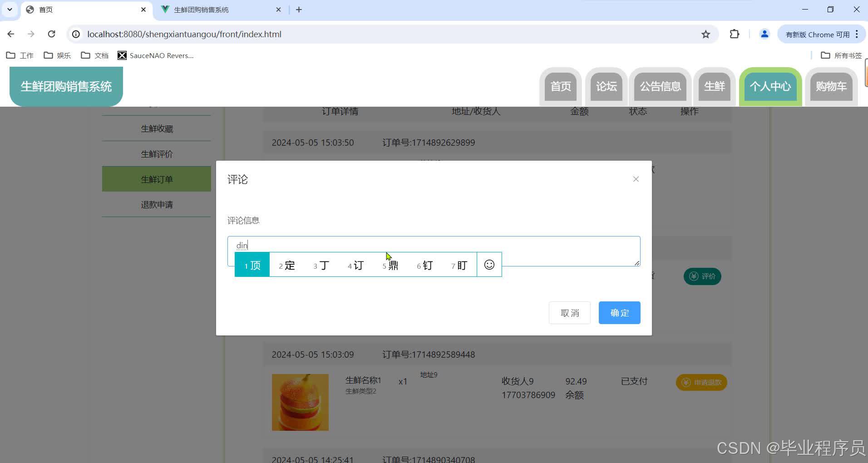The height and width of the screenshot is (463, 868).
Task: Select 生鲜收藏 in sidebar
Action: pyautogui.click(x=157, y=128)
